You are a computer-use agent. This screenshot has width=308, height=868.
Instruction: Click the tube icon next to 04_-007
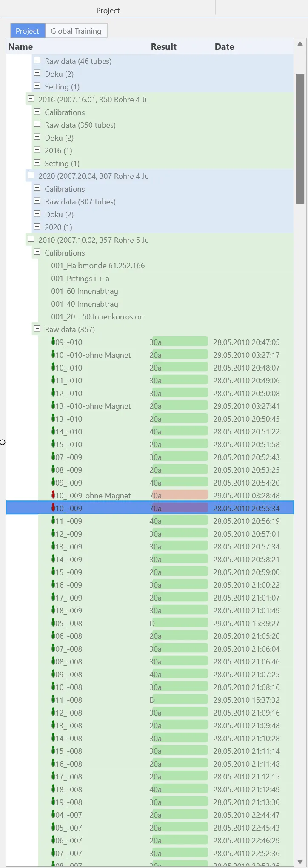click(x=53, y=814)
